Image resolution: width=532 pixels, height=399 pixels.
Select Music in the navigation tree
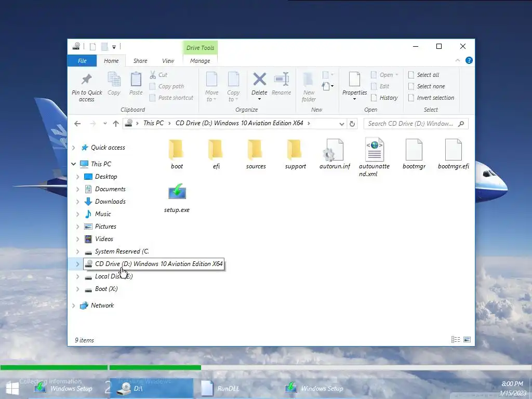pyautogui.click(x=103, y=214)
